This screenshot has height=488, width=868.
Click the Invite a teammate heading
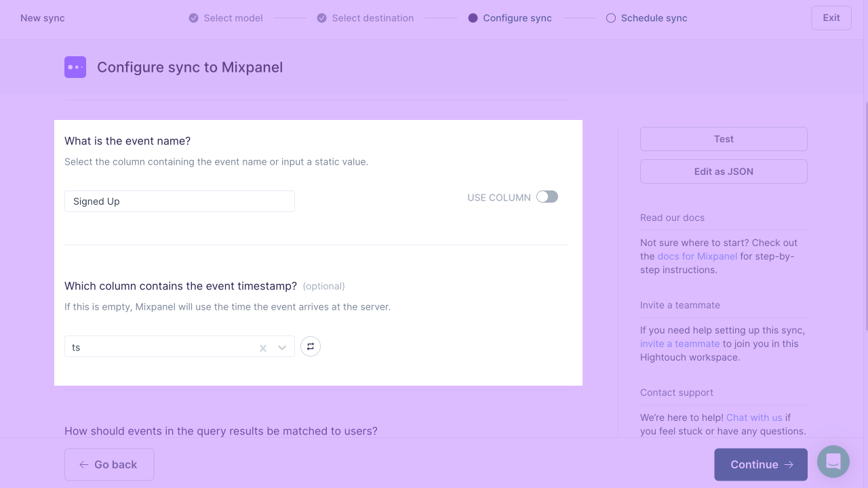click(680, 305)
